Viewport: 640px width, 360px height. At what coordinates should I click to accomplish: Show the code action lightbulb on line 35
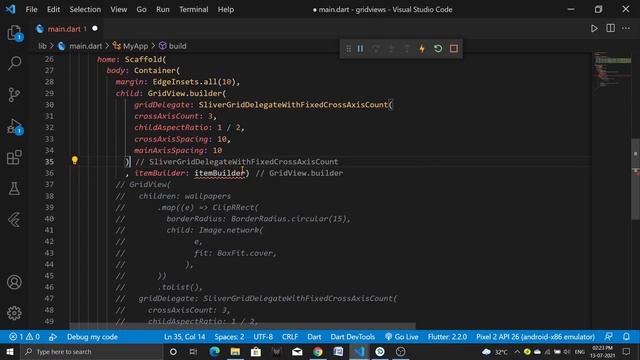click(x=74, y=161)
